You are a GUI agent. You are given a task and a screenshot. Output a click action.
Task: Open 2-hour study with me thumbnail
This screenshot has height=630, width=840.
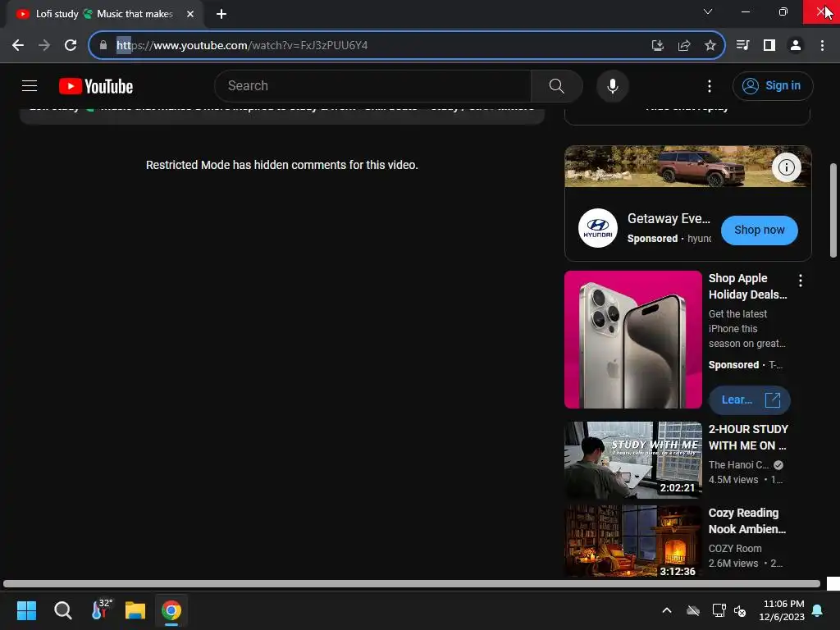coord(632,460)
